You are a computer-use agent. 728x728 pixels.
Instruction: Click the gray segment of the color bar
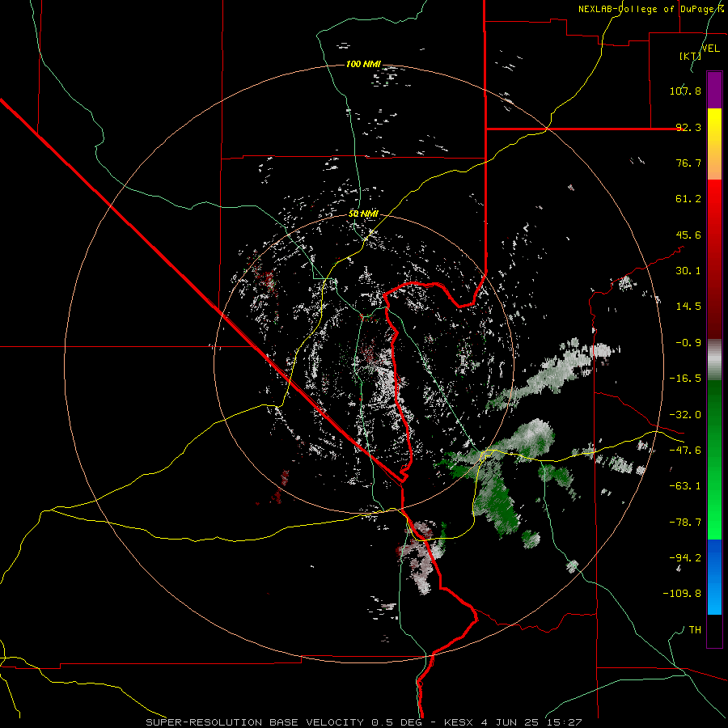(x=714, y=360)
